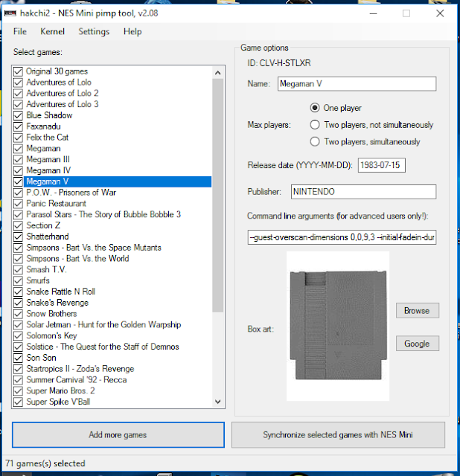Choose Two players, not simultaneously option
Viewport: 460px width, 476px height.
tap(315, 125)
